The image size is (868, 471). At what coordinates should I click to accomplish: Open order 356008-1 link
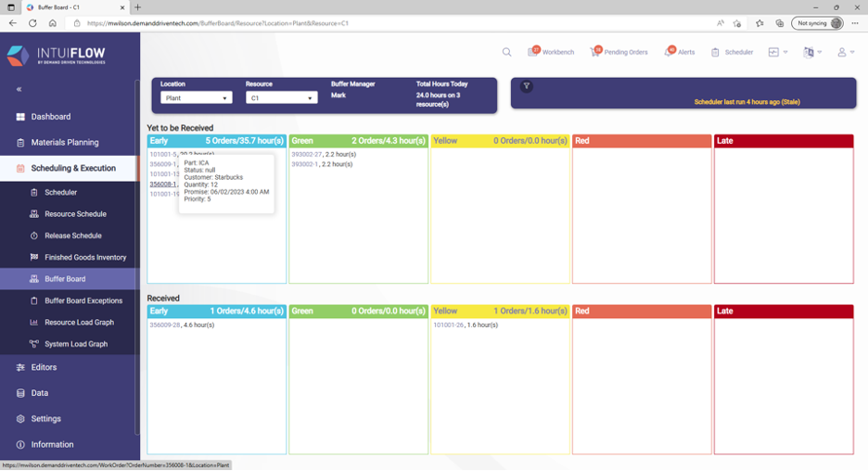click(x=163, y=185)
